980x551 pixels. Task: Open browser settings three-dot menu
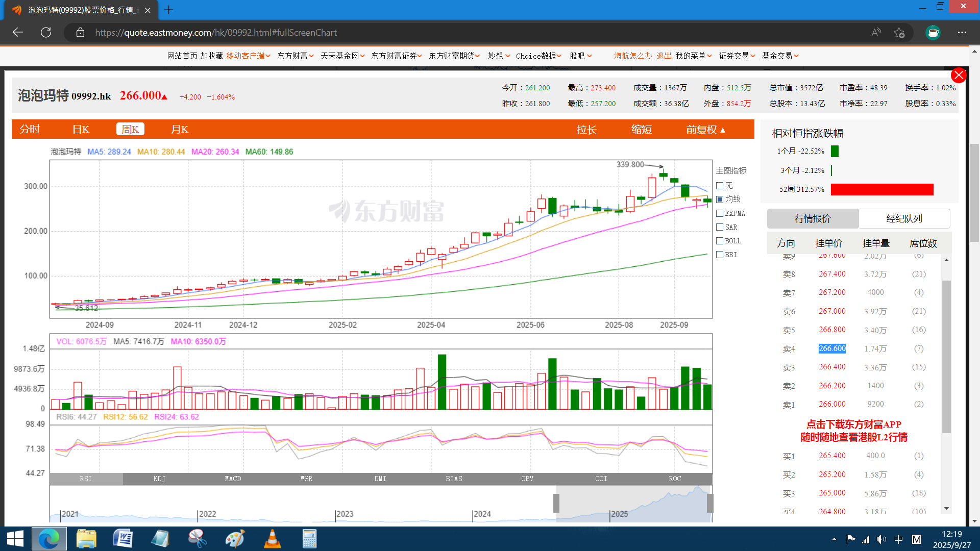(962, 33)
